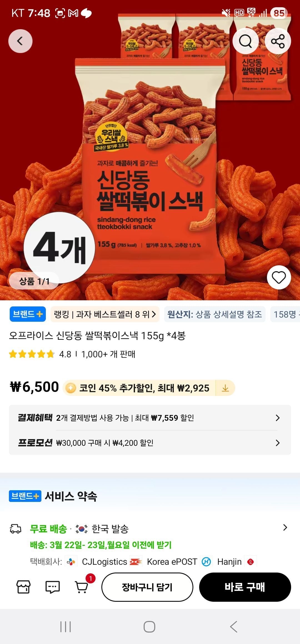The image size is (300, 644).
Task: Tap 장바구니 담기 button
Action: click(x=147, y=587)
